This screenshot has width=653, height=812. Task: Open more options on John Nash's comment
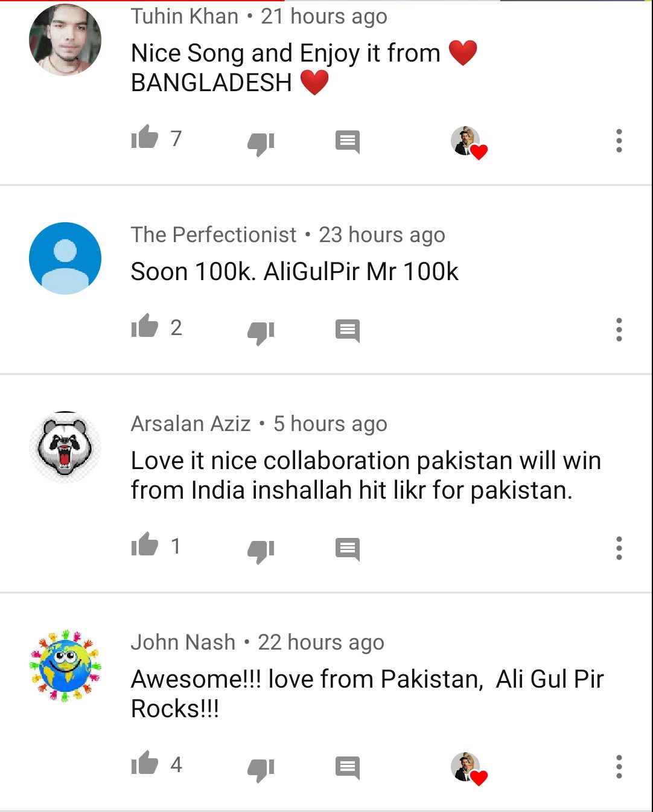(619, 767)
